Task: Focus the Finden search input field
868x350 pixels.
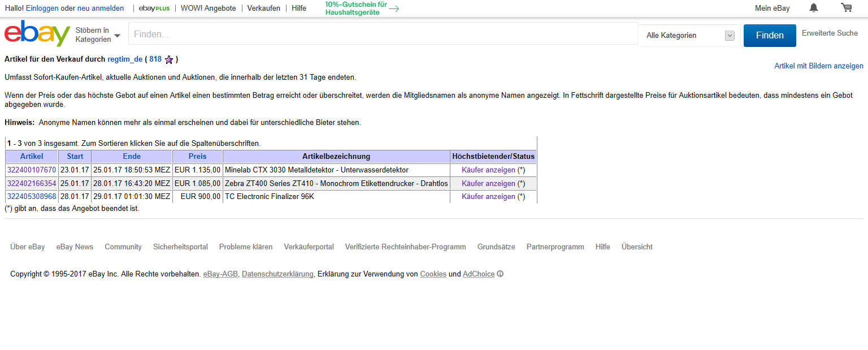Action: (x=383, y=34)
